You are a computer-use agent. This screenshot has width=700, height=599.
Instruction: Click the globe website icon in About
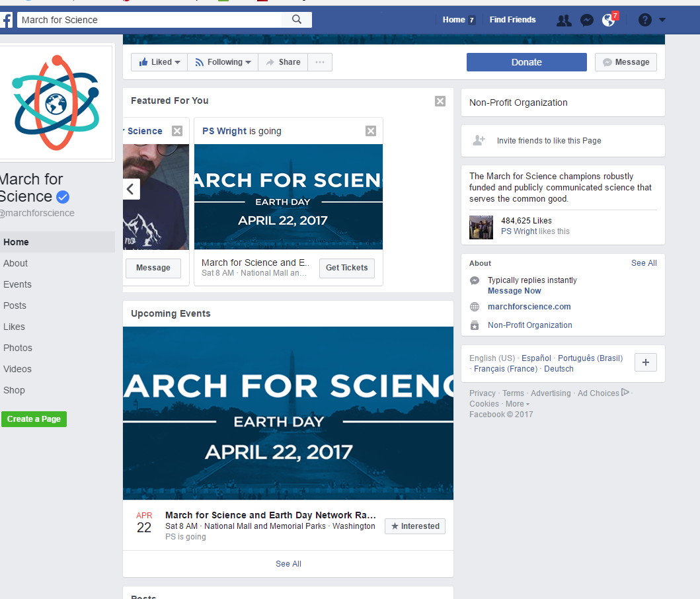(x=475, y=307)
